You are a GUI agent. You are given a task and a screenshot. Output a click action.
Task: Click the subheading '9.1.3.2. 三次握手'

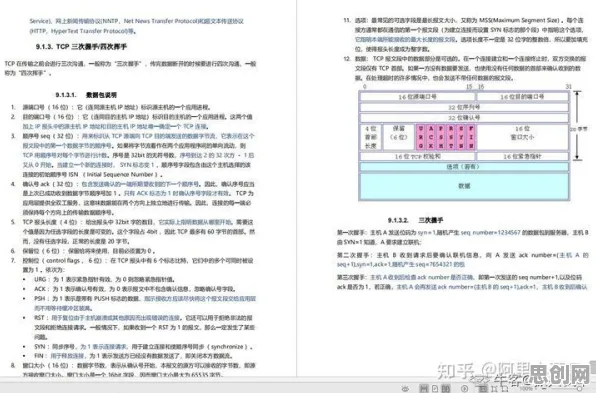[415, 220]
